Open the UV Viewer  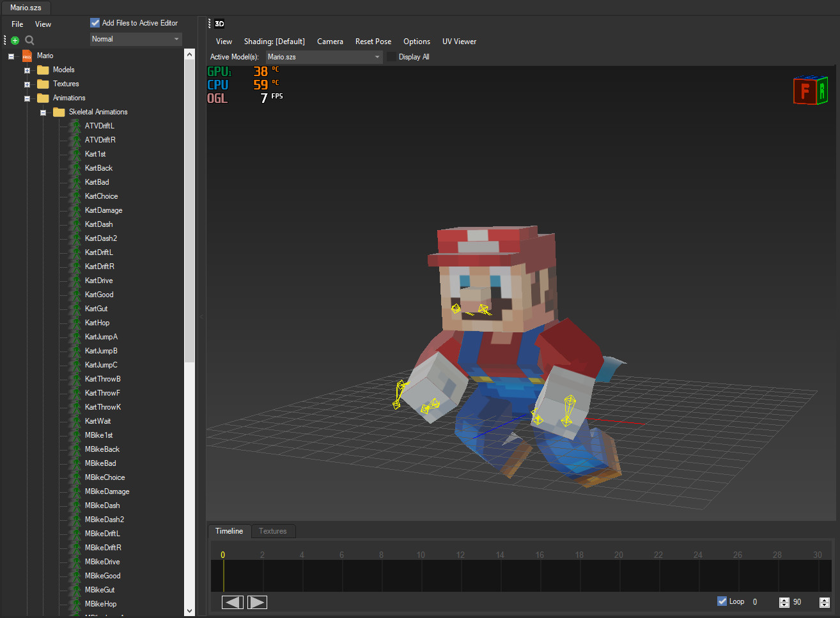tap(459, 41)
